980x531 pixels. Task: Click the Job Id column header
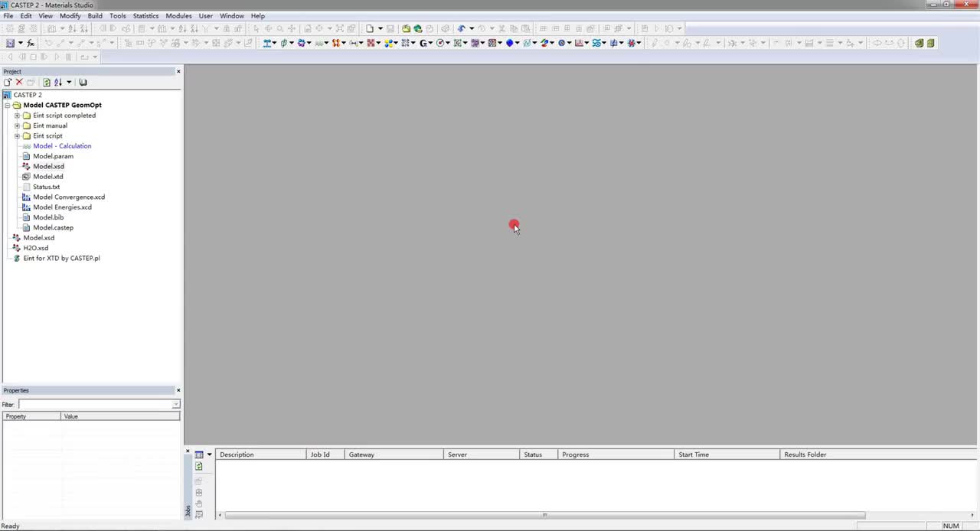[325, 454]
